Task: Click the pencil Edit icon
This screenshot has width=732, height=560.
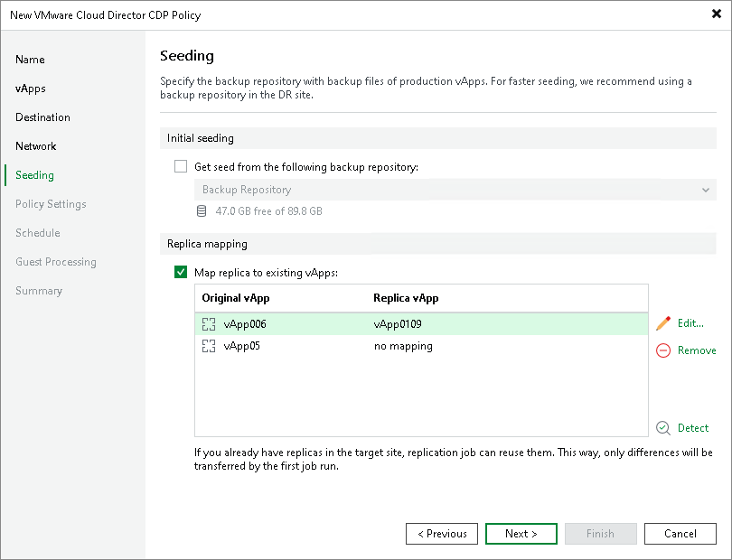Action: 663,323
